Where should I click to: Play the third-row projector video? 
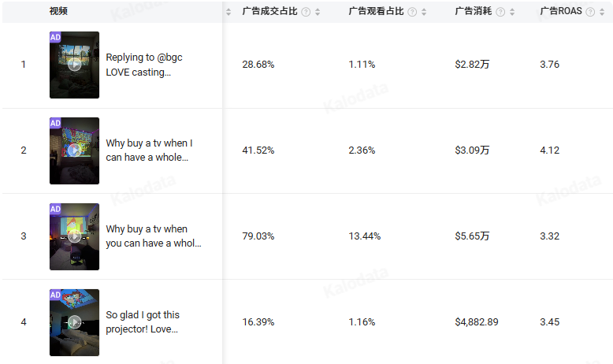(x=74, y=236)
